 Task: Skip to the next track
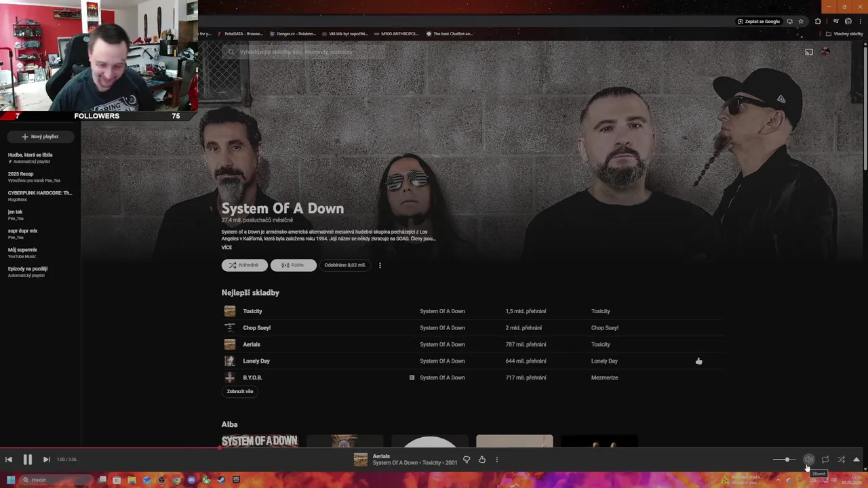click(x=46, y=460)
